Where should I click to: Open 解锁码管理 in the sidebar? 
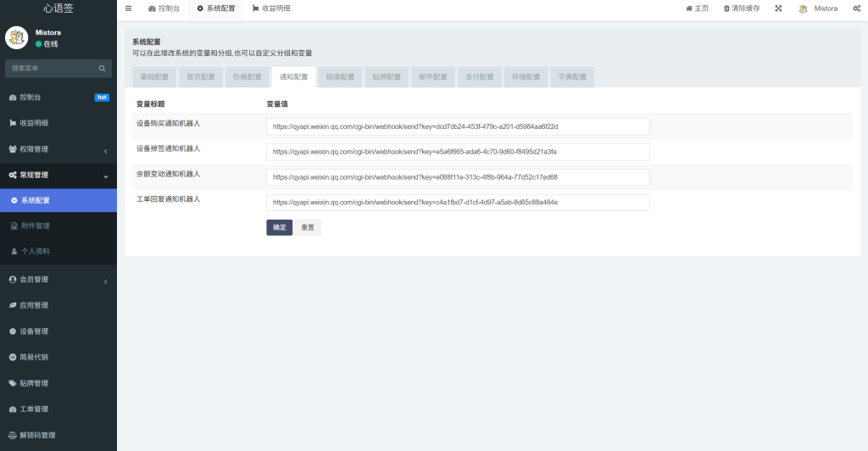[58, 435]
